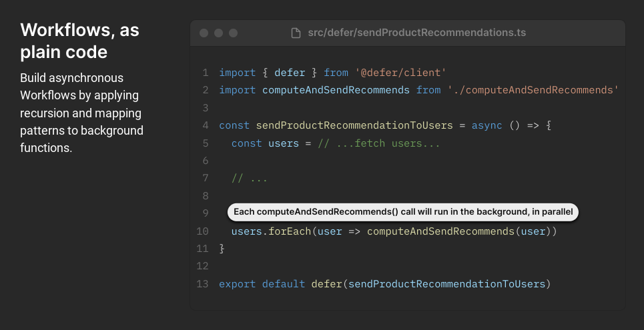The height and width of the screenshot is (330, 644).
Task: Click sendProductRecommendationToUsers argument on line 13
Action: 447,284
